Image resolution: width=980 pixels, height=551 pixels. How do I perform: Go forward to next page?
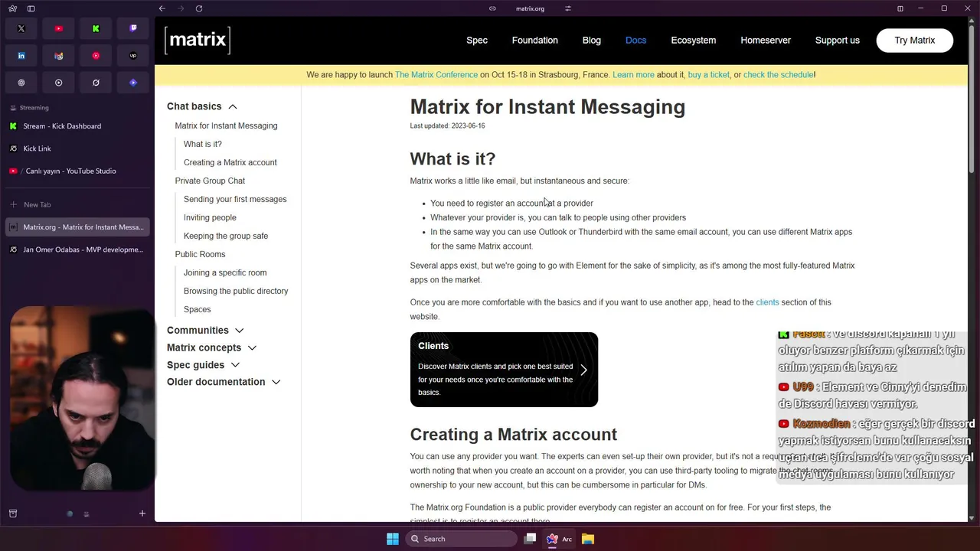tap(181, 8)
